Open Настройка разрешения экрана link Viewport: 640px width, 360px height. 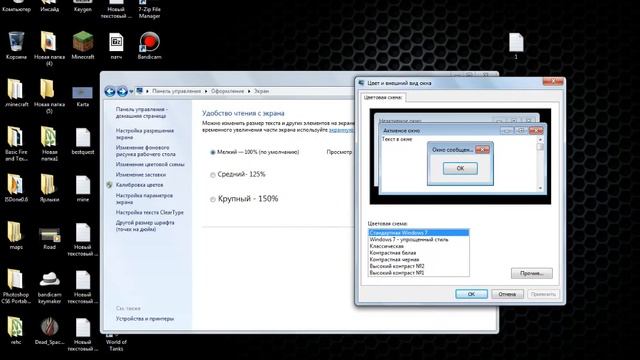[145, 134]
